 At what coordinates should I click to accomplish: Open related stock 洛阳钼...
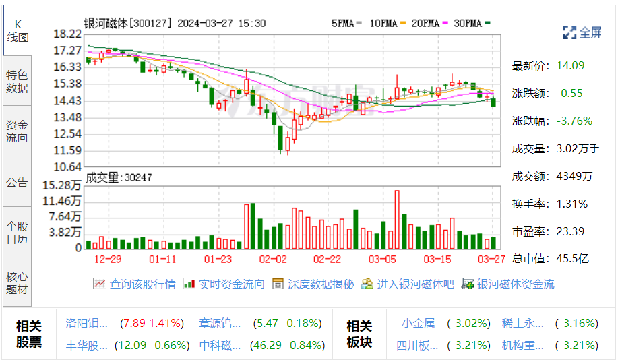pos(86,323)
